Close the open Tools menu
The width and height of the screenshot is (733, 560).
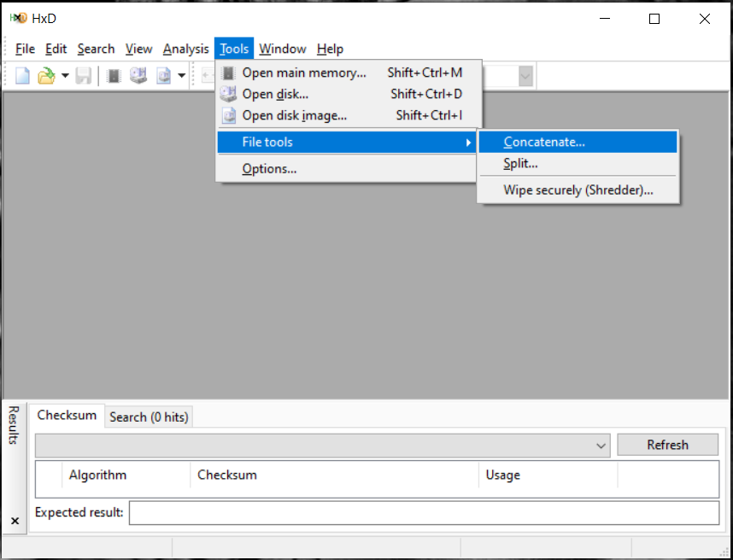click(x=234, y=49)
